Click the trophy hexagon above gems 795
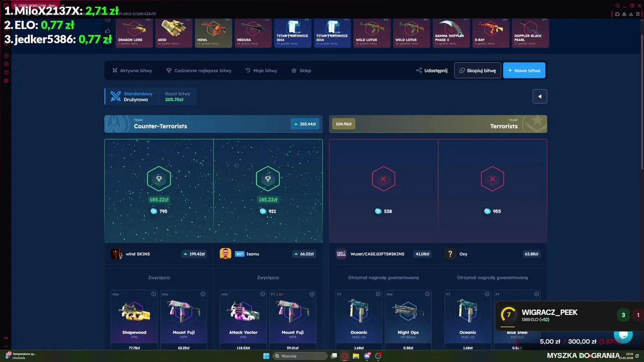Screen dimensions: 644x362 (159, 178)
